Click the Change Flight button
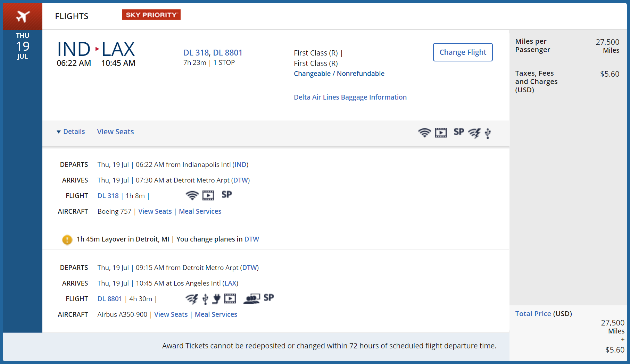 (x=463, y=52)
